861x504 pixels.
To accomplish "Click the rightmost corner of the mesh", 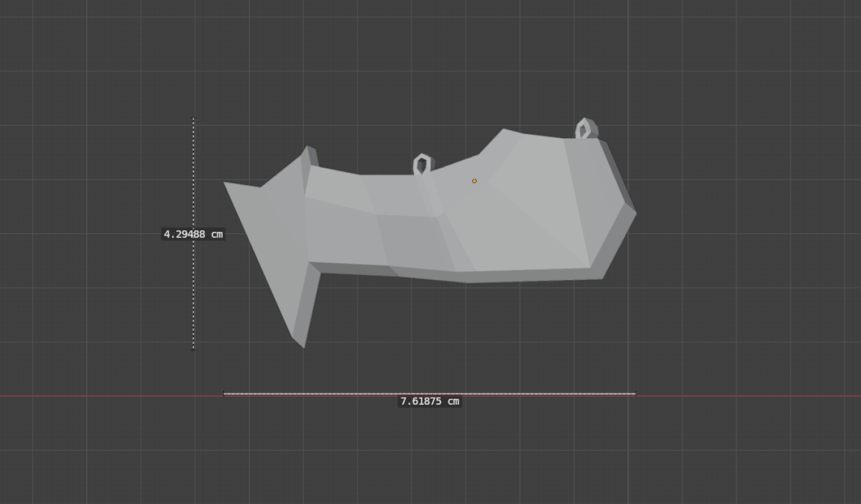I will (x=636, y=213).
